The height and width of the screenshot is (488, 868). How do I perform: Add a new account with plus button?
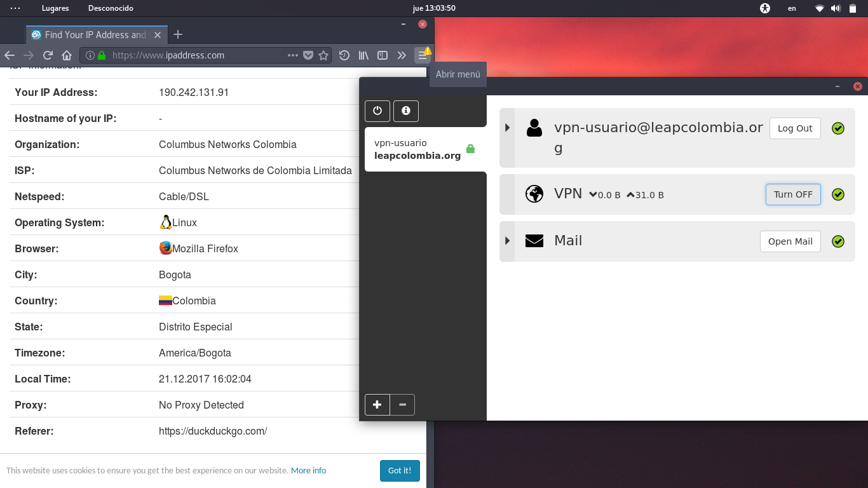[377, 404]
